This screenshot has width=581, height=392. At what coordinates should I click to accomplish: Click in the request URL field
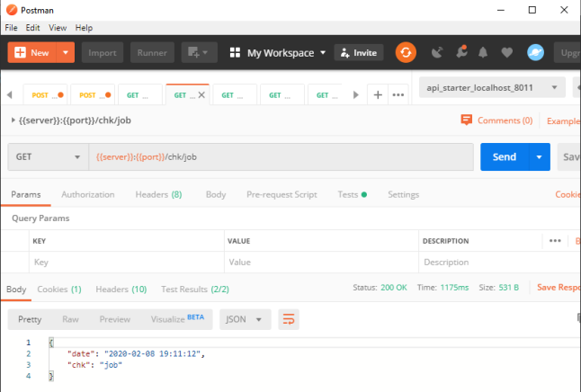[x=281, y=157]
